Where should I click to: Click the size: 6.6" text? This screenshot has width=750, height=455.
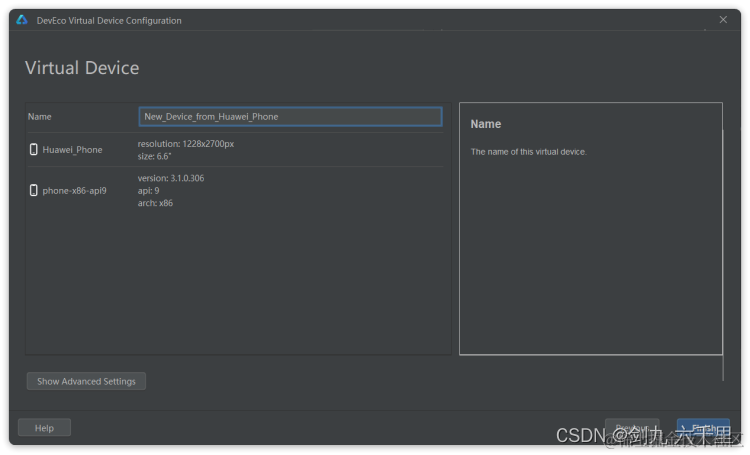[154, 156]
